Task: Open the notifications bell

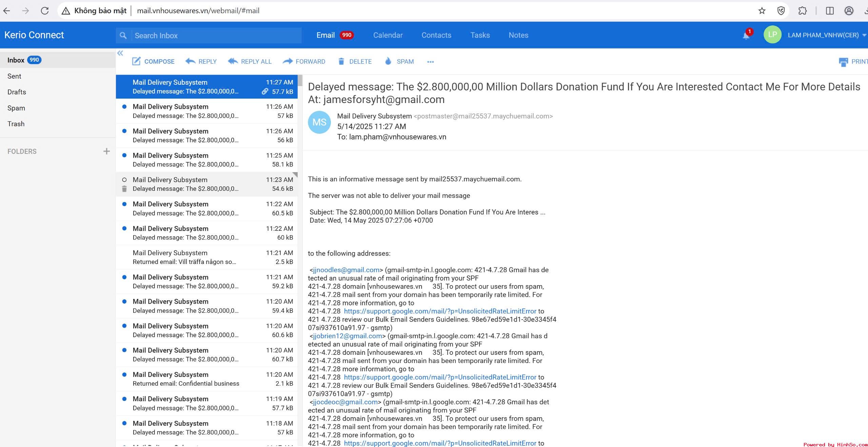Action: pos(746,35)
